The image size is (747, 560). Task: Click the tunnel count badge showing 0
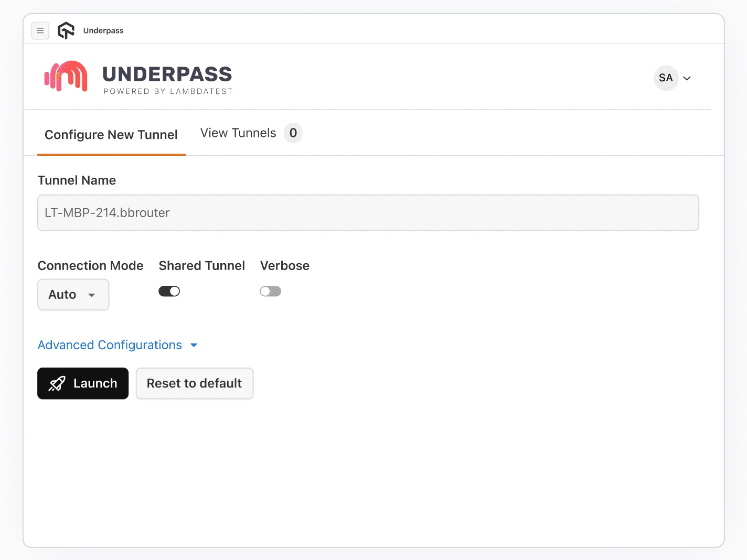pyautogui.click(x=293, y=133)
